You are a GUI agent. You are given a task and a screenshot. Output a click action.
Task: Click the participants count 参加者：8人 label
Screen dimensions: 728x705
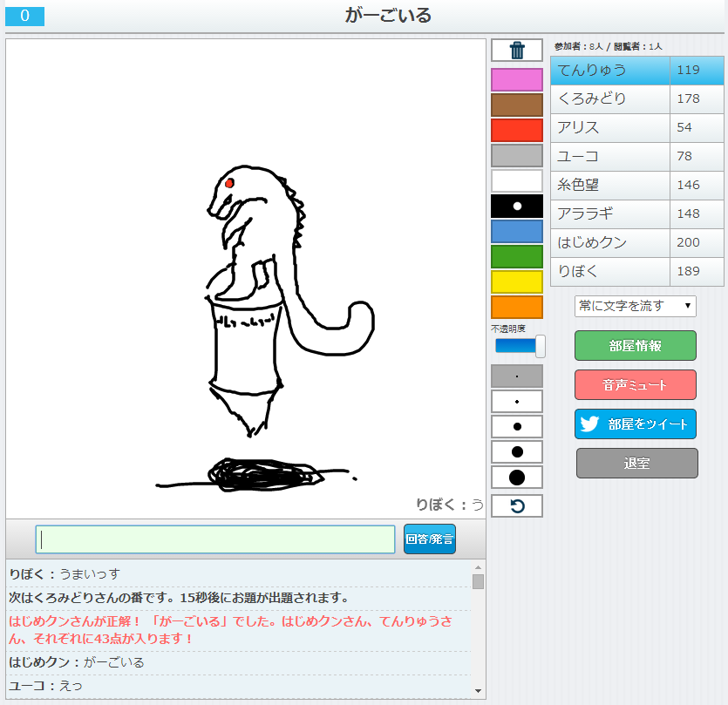click(578, 46)
